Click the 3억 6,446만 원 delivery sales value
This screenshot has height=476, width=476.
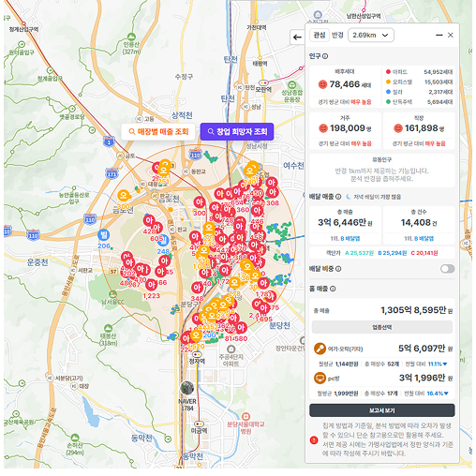coord(345,222)
